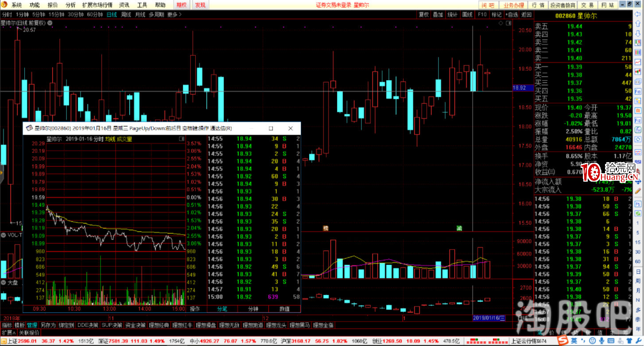Viewport: 644px width, 346px height.
Task: Switch chart to 分时 period
Action: coord(7,15)
